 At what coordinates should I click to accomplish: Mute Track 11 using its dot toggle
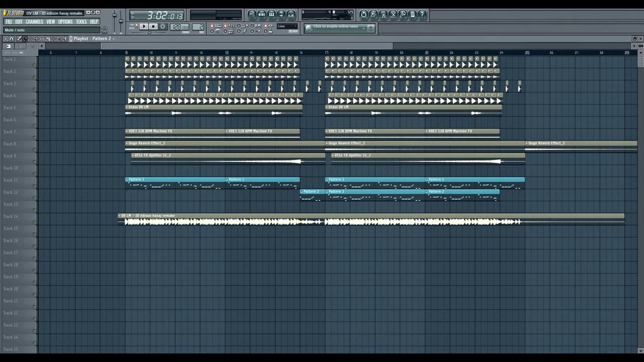34,186
